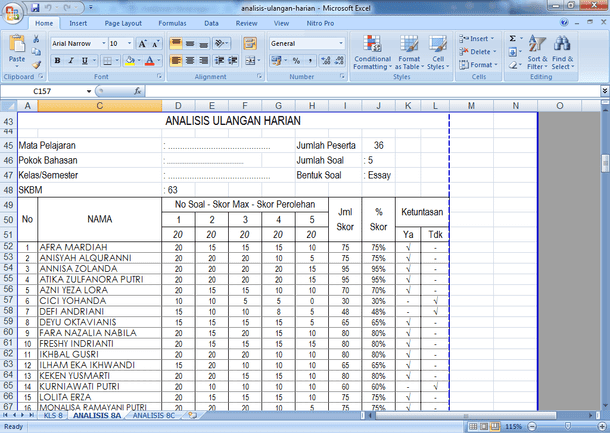Open Sort & Filter menu
Image resolution: width=610 pixels, height=433 pixels.
tap(537, 53)
